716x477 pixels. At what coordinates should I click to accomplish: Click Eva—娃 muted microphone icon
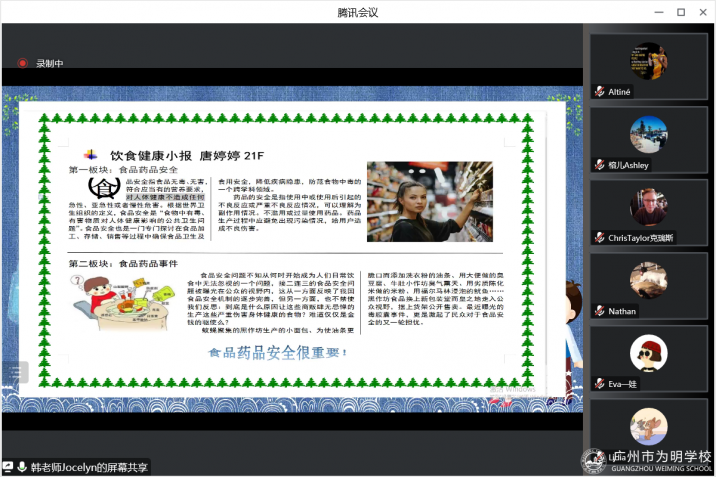coord(599,384)
